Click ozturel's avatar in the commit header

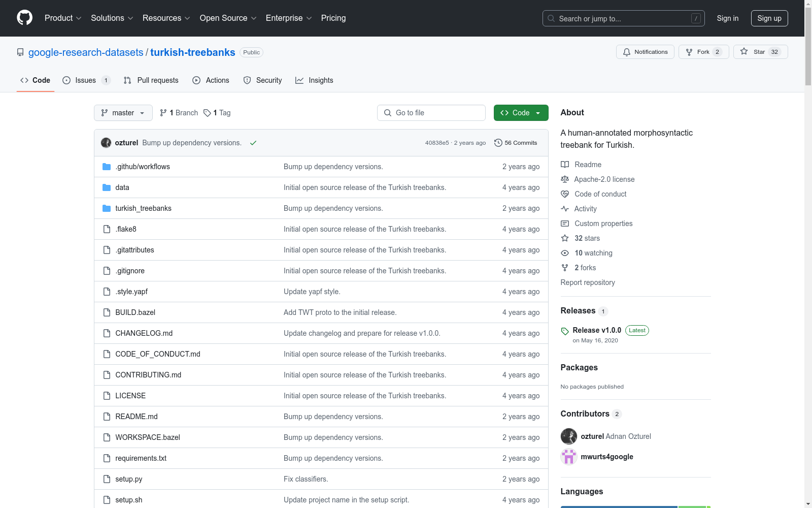point(106,143)
